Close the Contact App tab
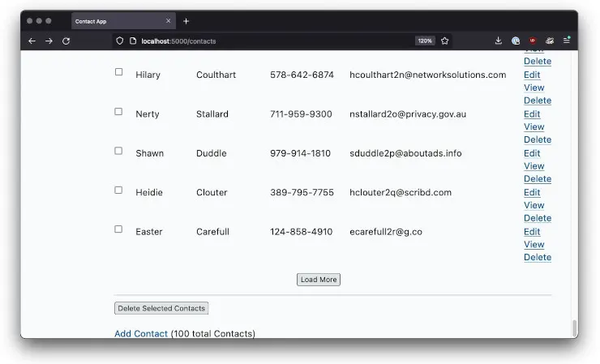This screenshot has width=600, height=364. [x=169, y=21]
